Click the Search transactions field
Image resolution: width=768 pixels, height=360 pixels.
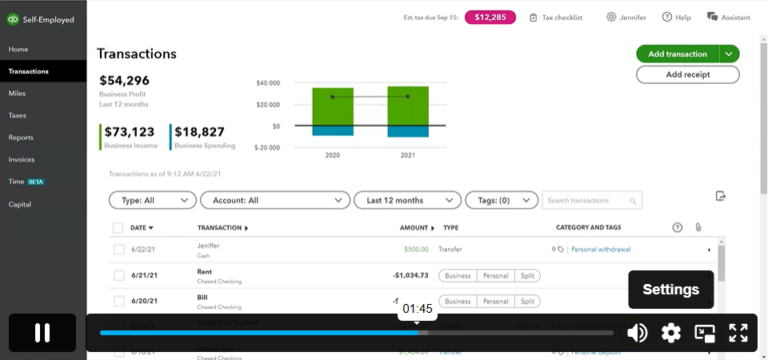point(592,200)
